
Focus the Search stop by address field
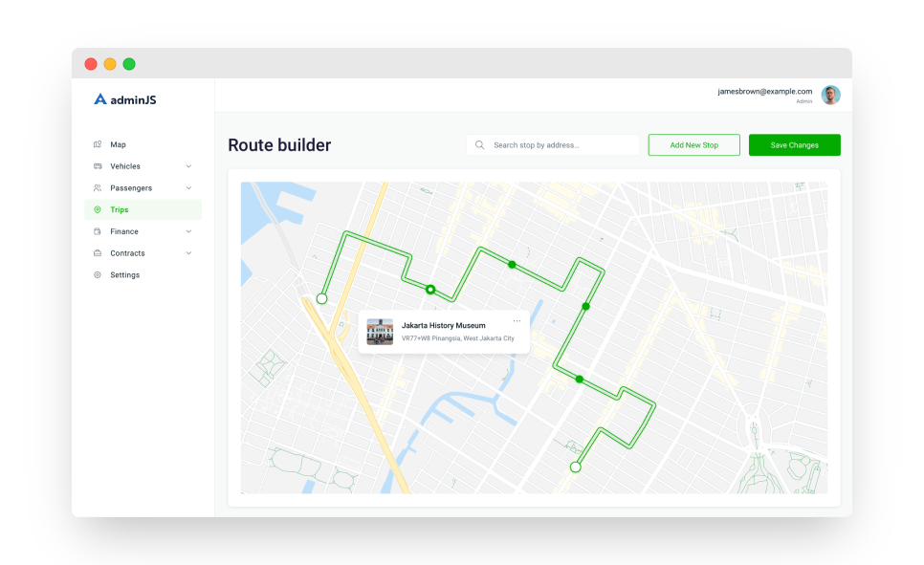561,145
